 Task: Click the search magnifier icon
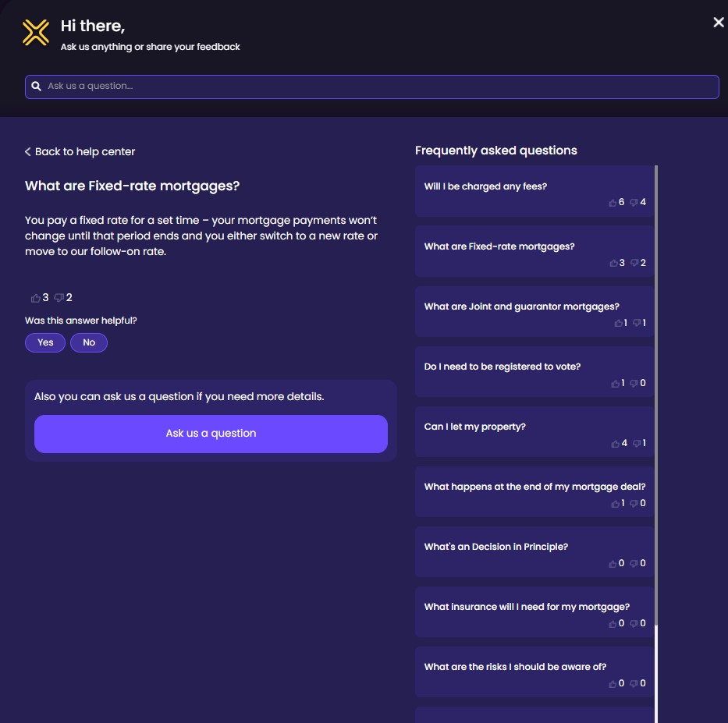36,87
